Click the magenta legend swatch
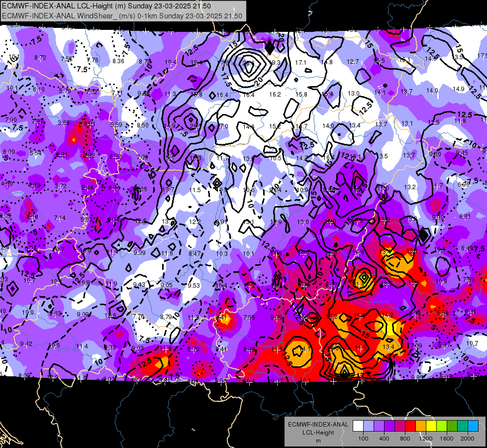This screenshot has width=487, height=448. 400,426
